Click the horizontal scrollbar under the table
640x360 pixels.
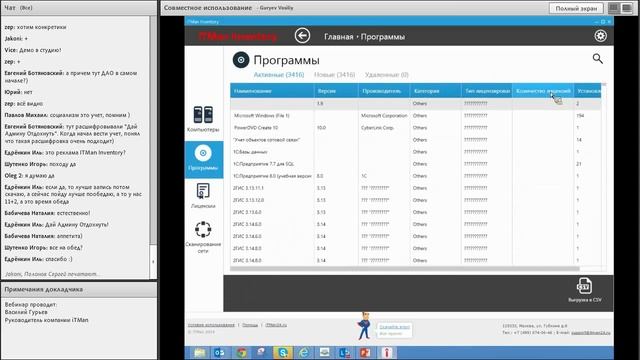click(x=405, y=269)
